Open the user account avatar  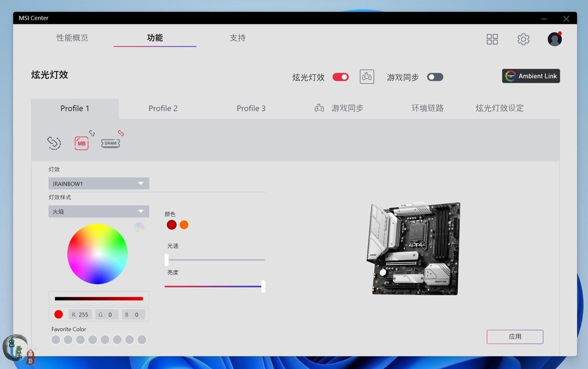coord(554,39)
